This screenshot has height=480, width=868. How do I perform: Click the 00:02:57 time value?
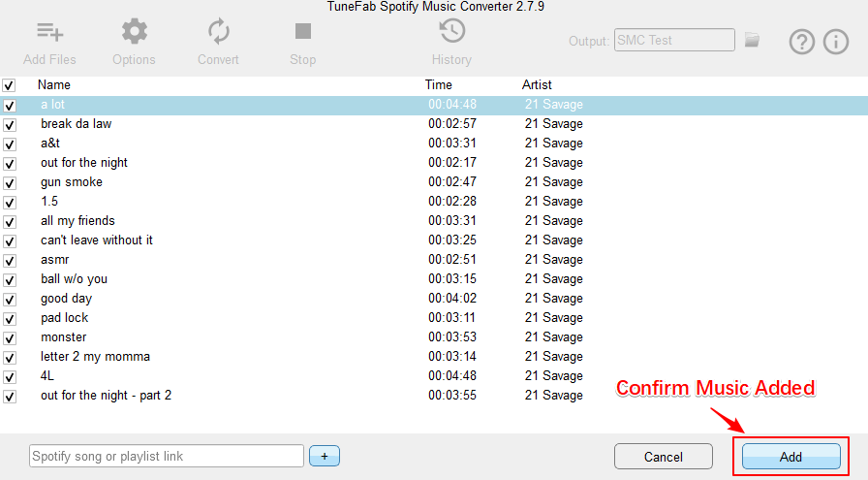click(452, 123)
